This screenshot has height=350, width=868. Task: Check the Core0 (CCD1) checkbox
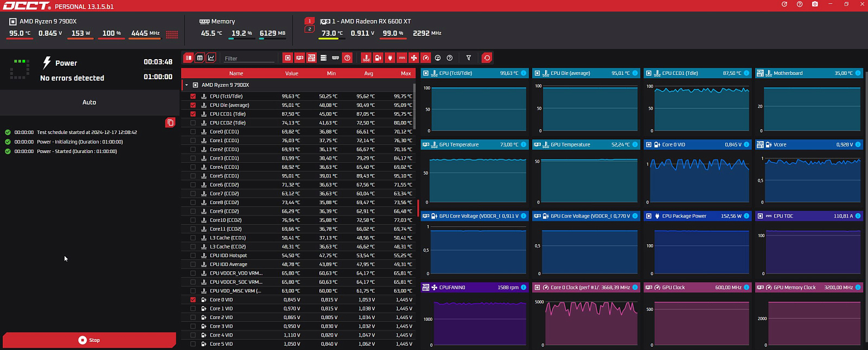pos(193,131)
